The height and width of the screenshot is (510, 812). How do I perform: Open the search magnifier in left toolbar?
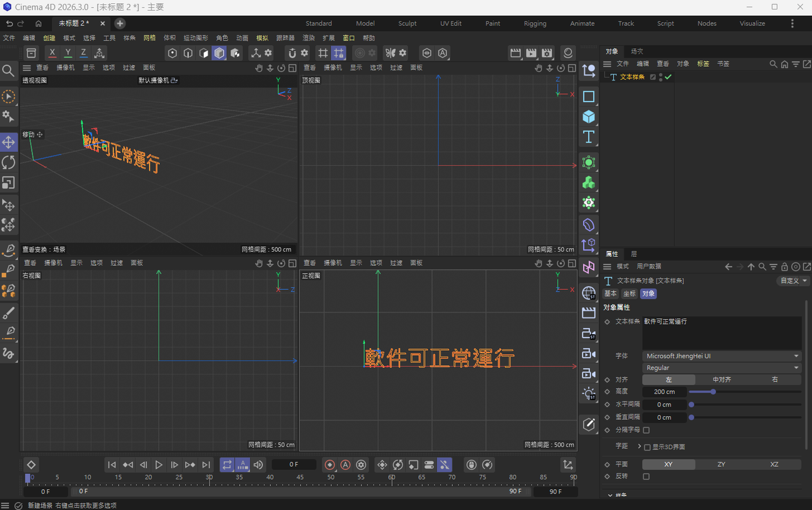(8, 70)
